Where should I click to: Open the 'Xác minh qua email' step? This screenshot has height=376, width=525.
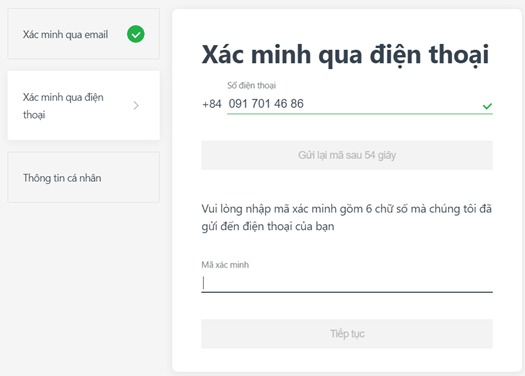(x=83, y=34)
